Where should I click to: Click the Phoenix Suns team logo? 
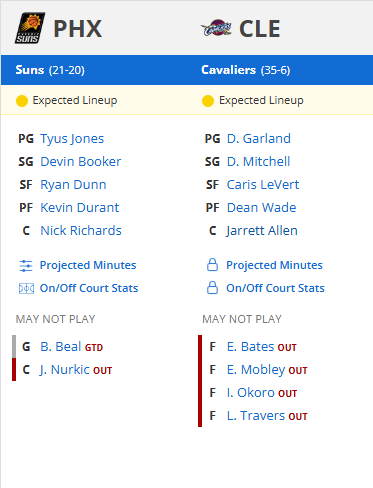pos(30,28)
